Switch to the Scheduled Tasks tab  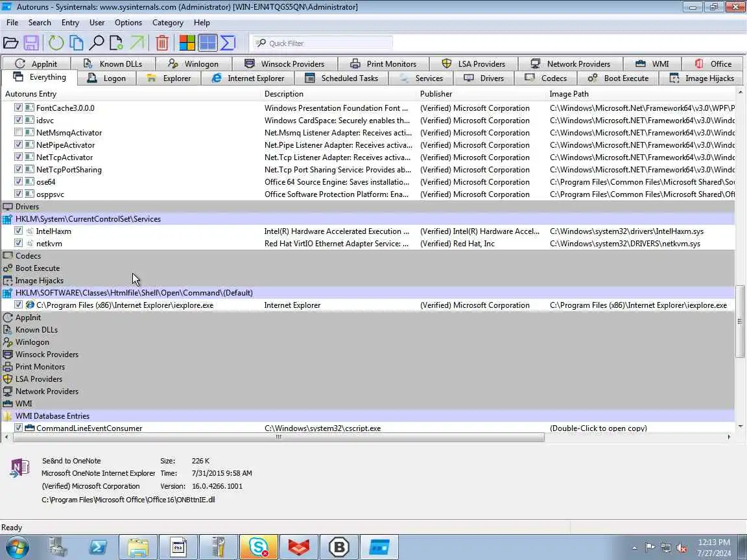click(342, 78)
